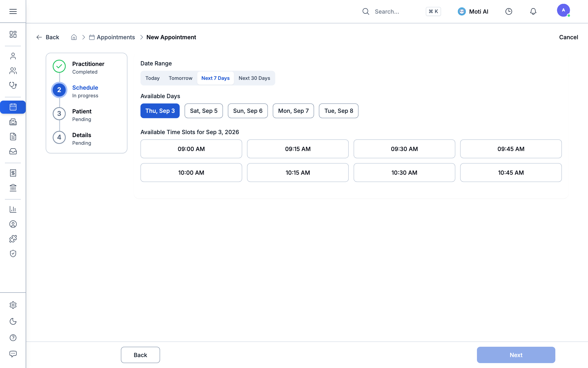588x368 pixels.
Task: Pick the 09:15 AM time slot
Action: pos(298,149)
